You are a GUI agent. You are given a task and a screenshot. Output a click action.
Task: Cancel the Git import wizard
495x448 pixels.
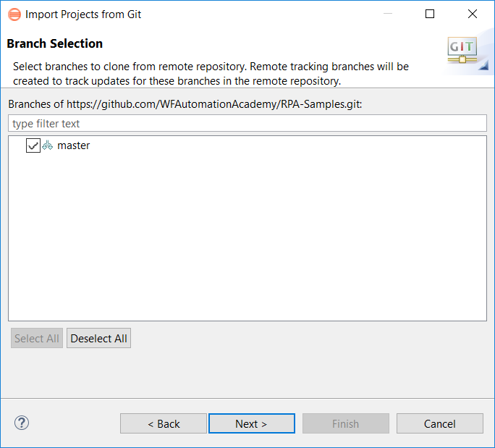(440, 423)
